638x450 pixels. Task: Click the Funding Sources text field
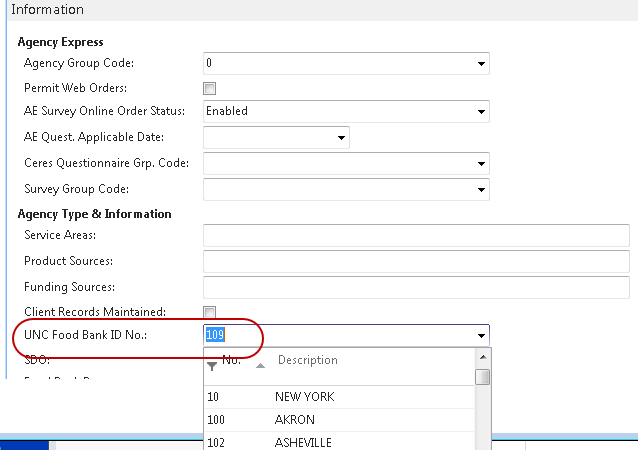(415, 288)
